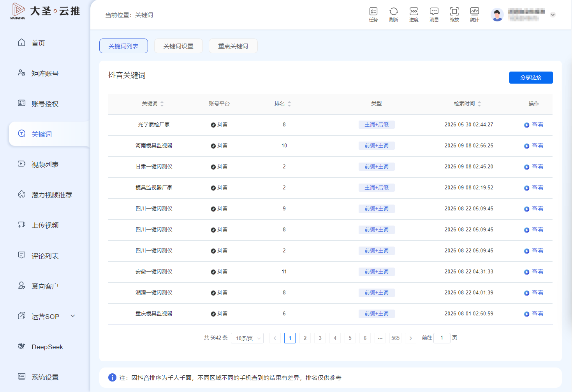
Task: Click the 刷新 refresh icon
Action: click(394, 14)
